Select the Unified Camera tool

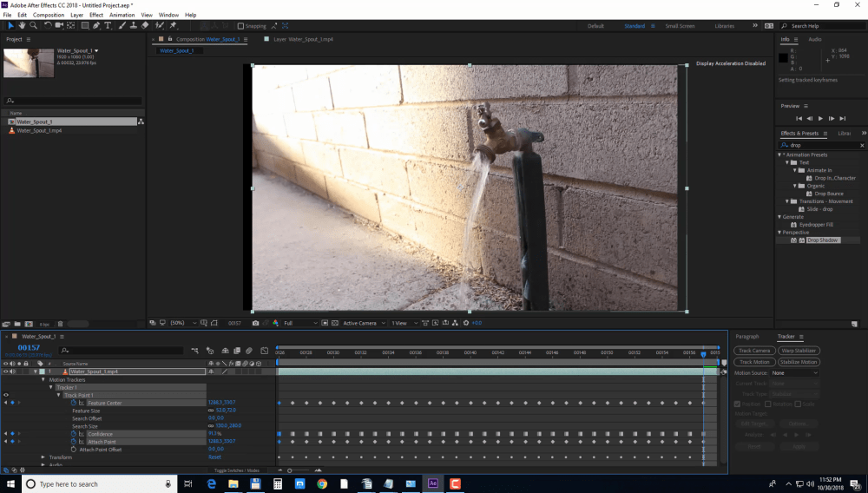59,25
